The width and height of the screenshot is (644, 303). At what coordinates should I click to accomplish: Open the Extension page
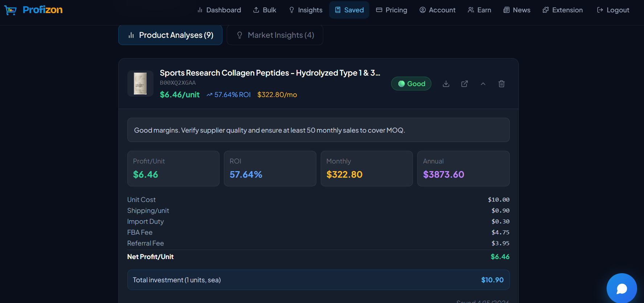click(x=562, y=10)
